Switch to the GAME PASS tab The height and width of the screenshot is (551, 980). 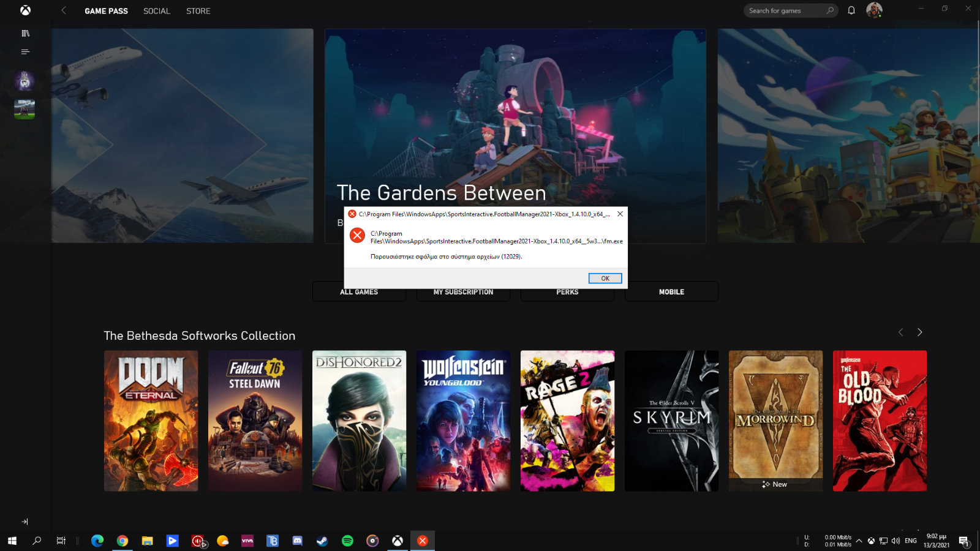coord(107,11)
